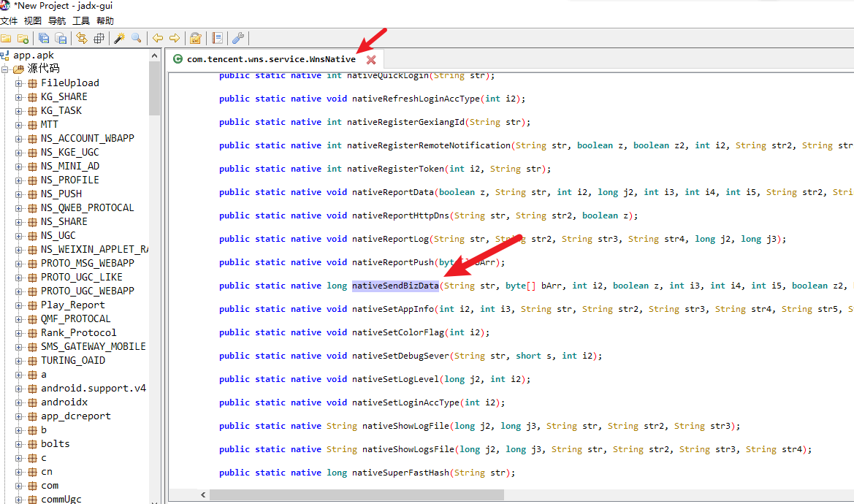Open the 文件 menu
The width and height of the screenshot is (854, 504).
pos(9,20)
